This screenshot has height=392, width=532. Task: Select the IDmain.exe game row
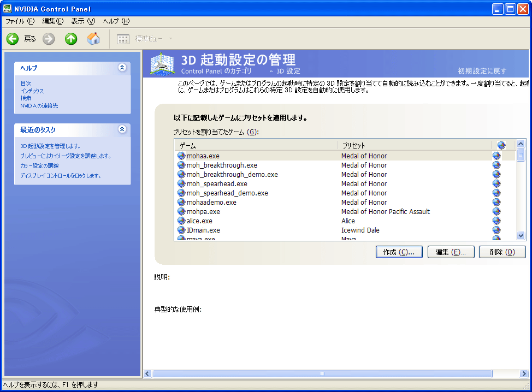(345, 230)
